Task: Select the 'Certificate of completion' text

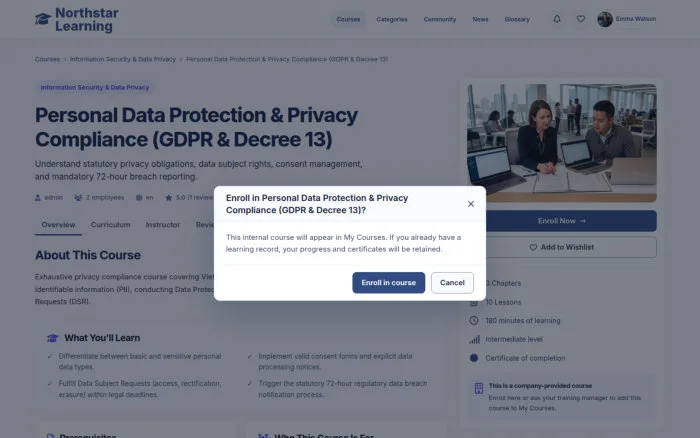Action: [x=525, y=358]
